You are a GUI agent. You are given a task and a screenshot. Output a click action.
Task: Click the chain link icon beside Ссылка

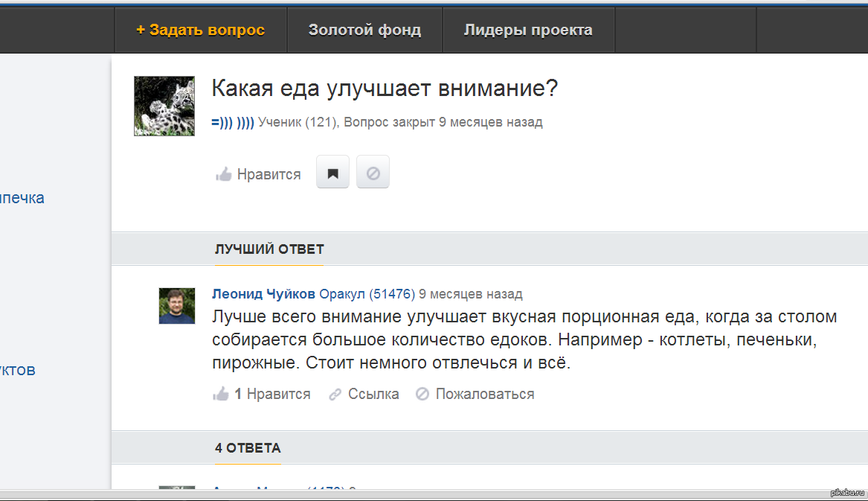coord(335,395)
